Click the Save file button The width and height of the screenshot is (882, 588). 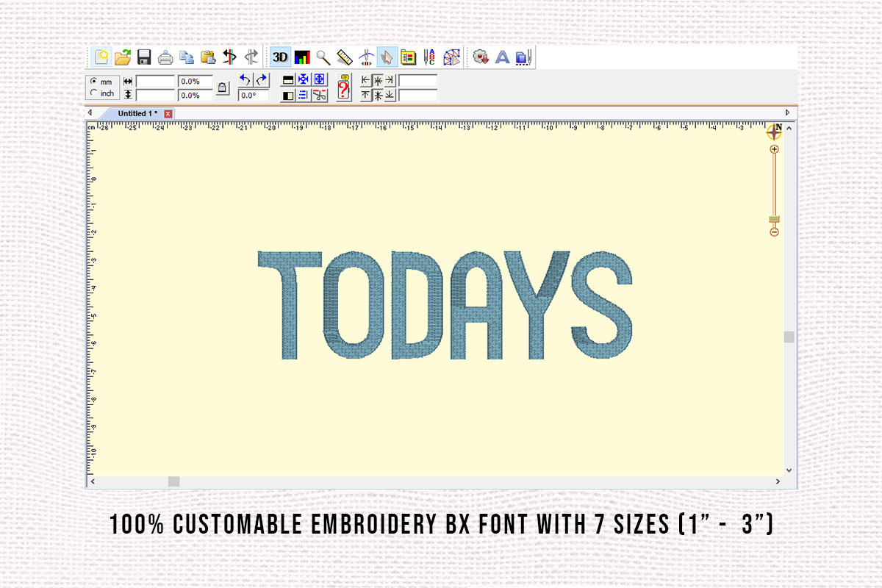click(144, 58)
